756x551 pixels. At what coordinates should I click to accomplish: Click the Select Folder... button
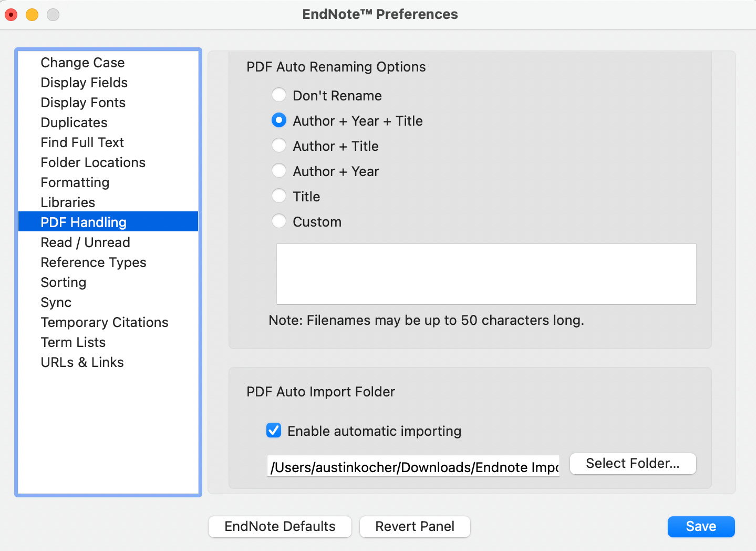point(633,464)
